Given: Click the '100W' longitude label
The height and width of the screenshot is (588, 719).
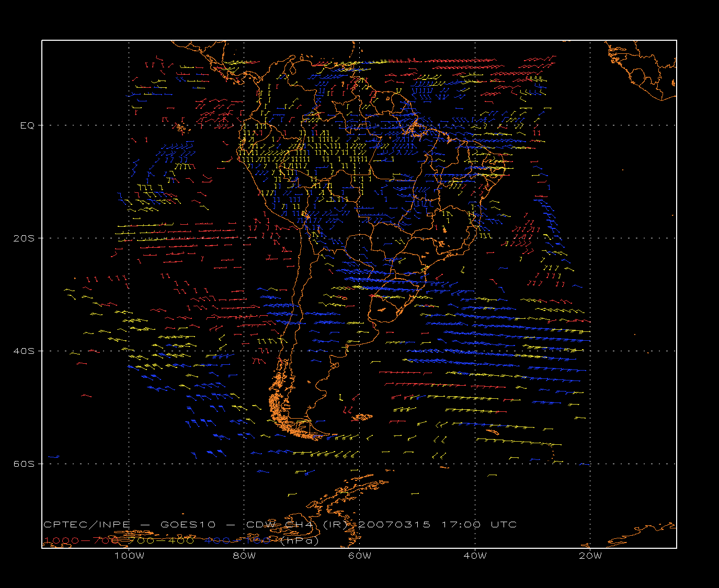Looking at the screenshot, I should [x=129, y=556].
